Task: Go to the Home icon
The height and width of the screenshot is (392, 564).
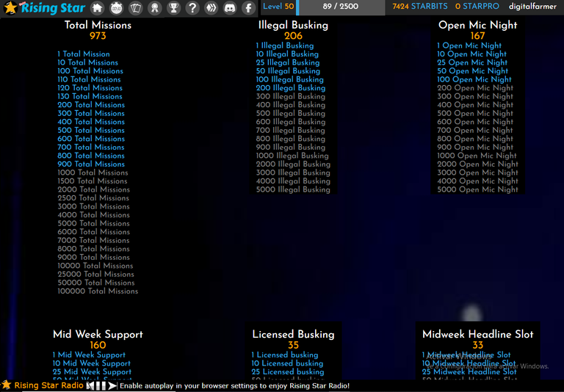Action: point(97,8)
